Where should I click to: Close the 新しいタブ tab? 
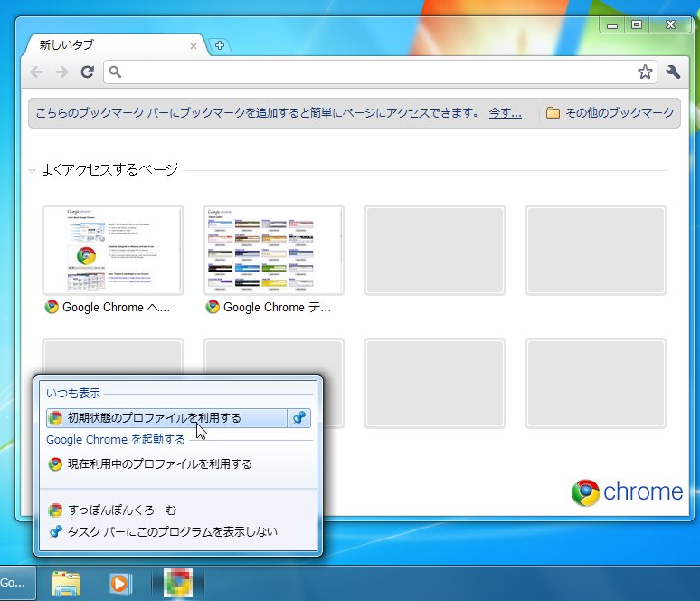[194, 46]
